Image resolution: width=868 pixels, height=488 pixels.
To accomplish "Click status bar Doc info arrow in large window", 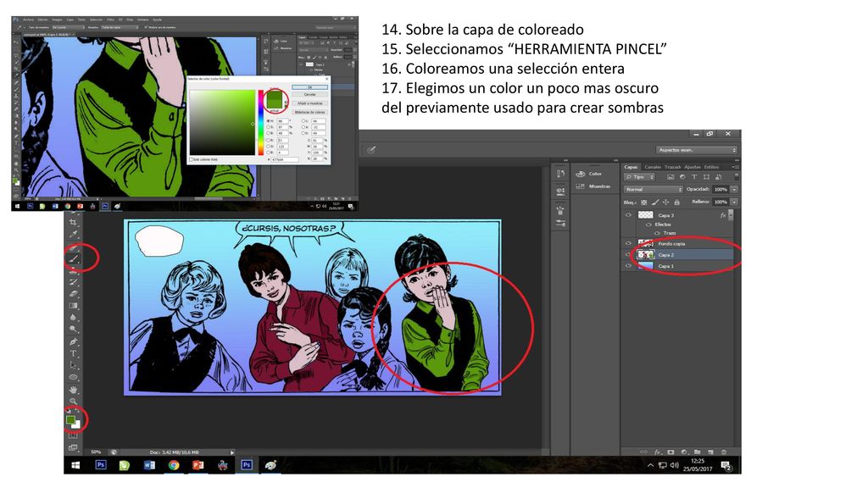I will point(232,452).
